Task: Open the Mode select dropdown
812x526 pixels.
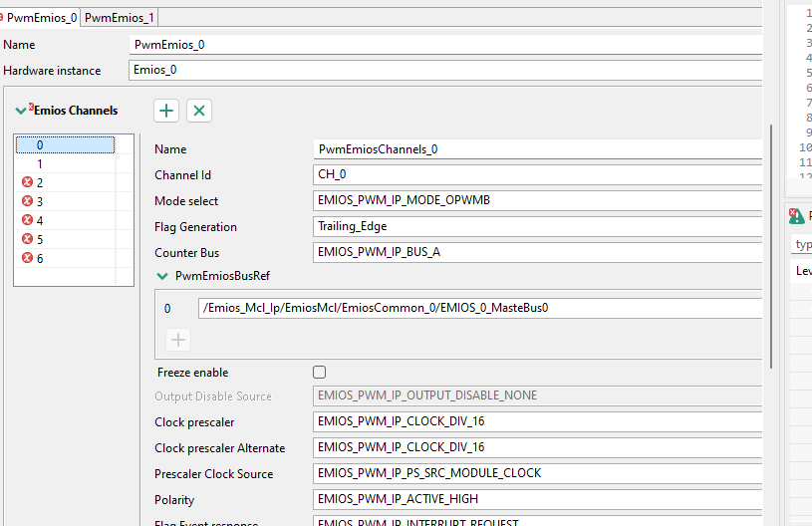Action: point(538,200)
